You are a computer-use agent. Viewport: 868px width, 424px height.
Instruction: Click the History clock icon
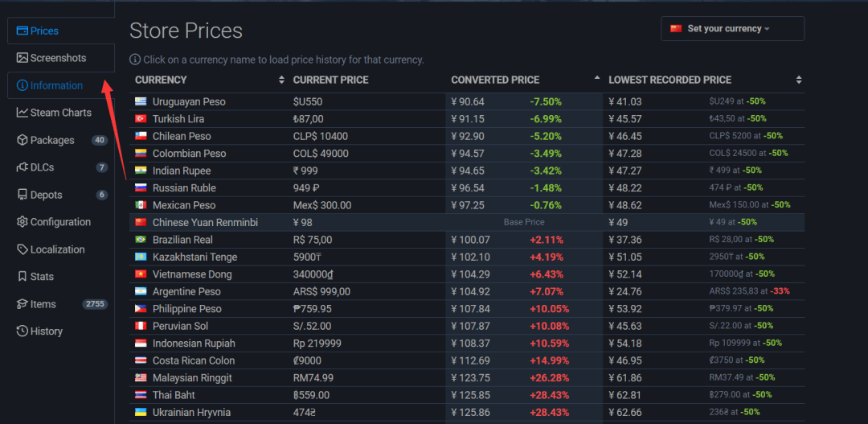coord(23,331)
